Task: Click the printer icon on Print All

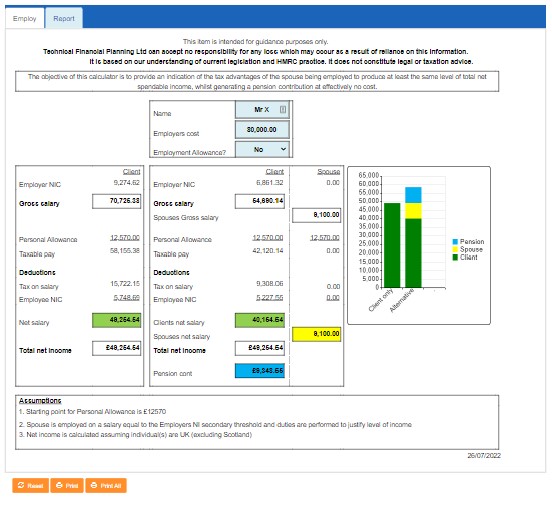Action: tap(94, 485)
